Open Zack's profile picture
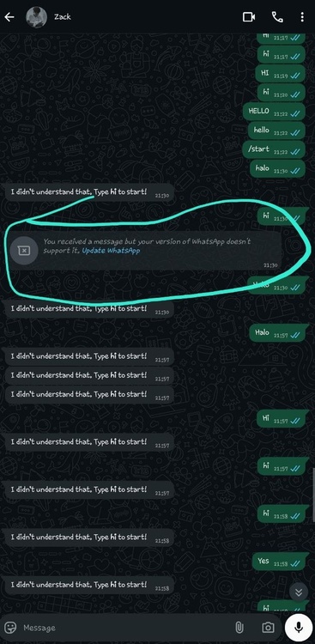This screenshot has height=644, width=315. (37, 17)
